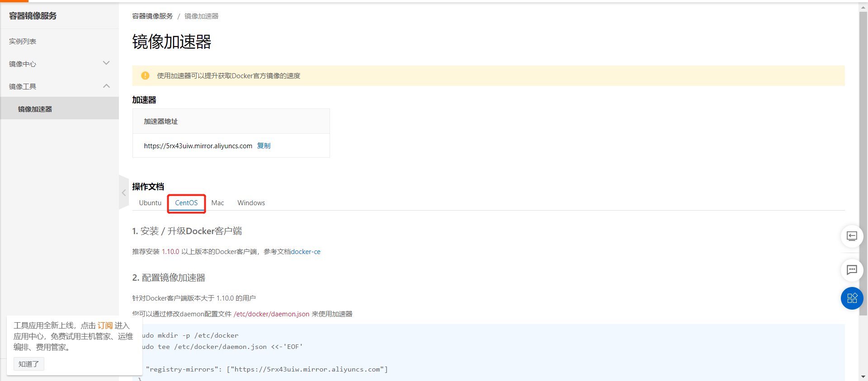This screenshot has height=381, width=868.
Task: Click the scroll down arrow of the scrollbar
Action: [863, 376]
